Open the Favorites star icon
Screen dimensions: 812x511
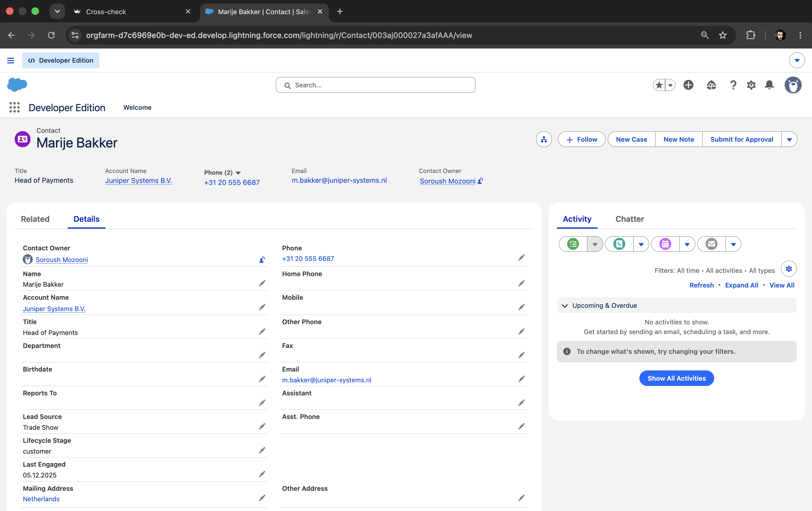pyautogui.click(x=659, y=85)
